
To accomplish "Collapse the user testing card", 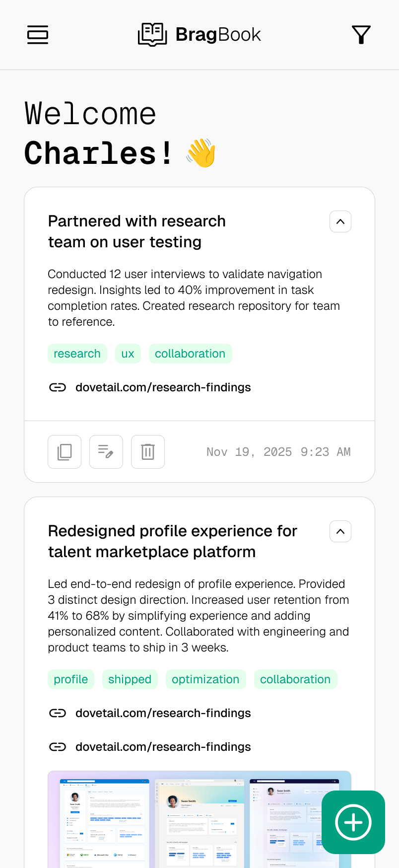I will [x=340, y=221].
